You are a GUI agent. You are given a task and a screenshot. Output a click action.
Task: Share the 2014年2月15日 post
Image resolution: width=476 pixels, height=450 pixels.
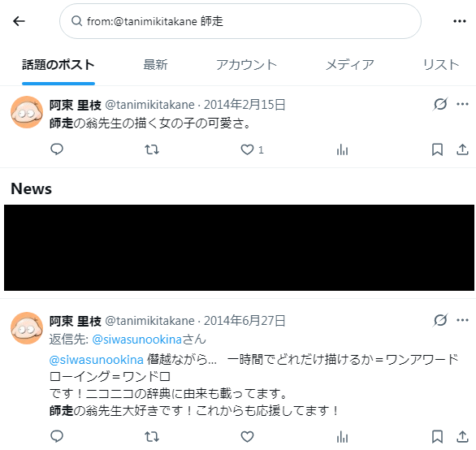click(x=462, y=149)
